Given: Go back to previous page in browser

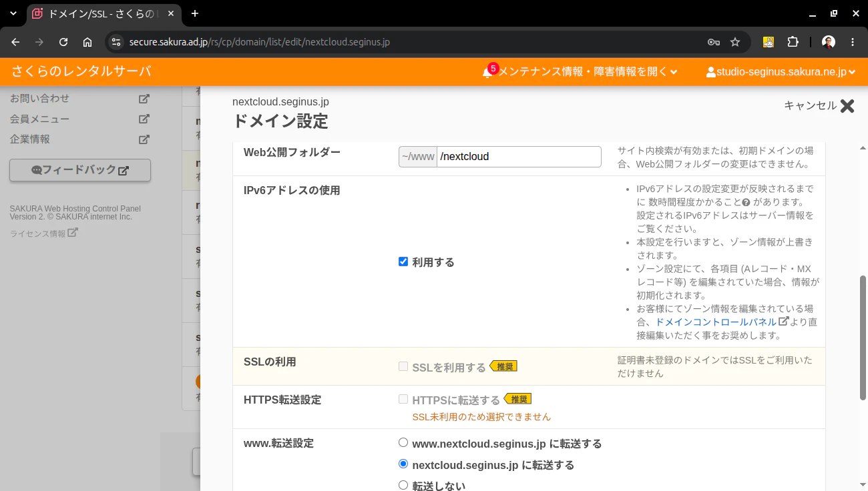Looking at the screenshot, I should click(x=15, y=42).
